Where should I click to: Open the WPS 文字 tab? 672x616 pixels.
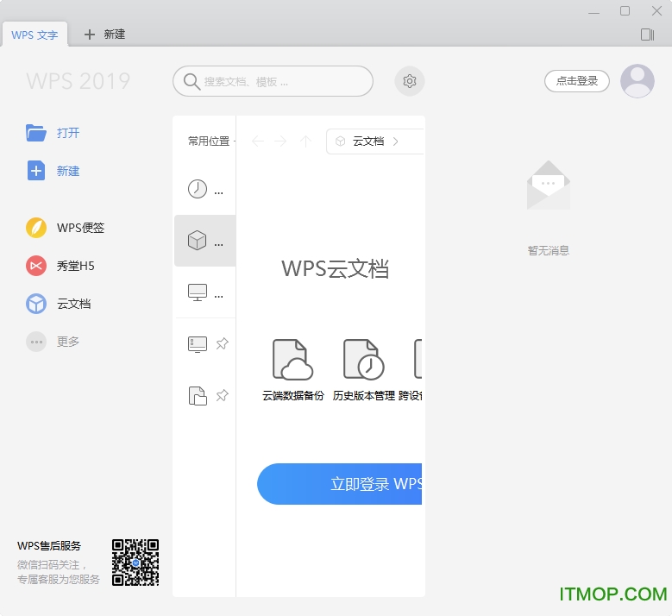point(35,35)
